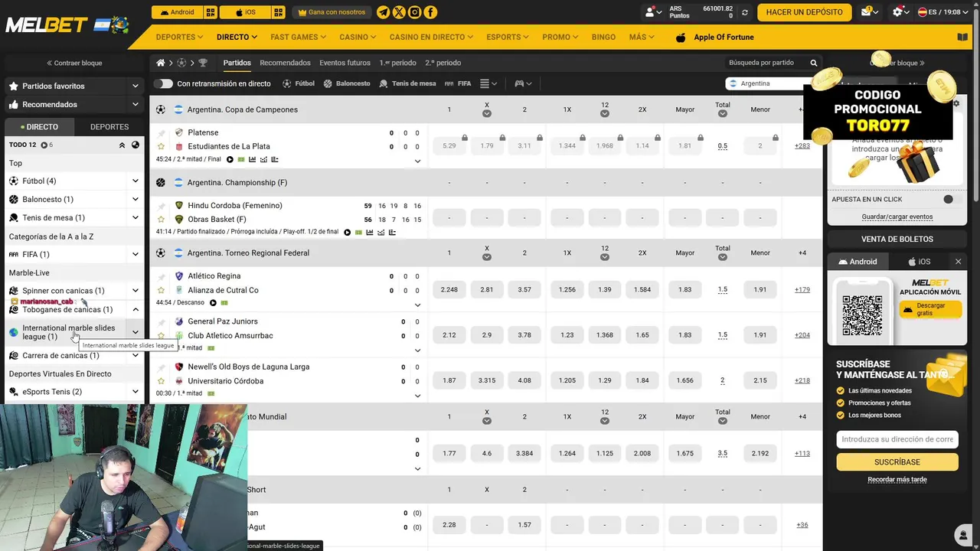Click Recordar más tarde link

(x=897, y=480)
